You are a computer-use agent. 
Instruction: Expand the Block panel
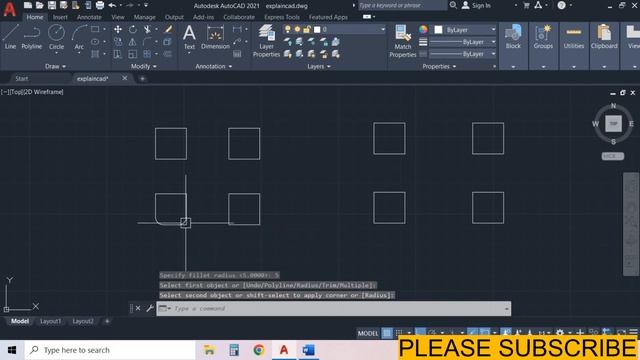[x=513, y=67]
